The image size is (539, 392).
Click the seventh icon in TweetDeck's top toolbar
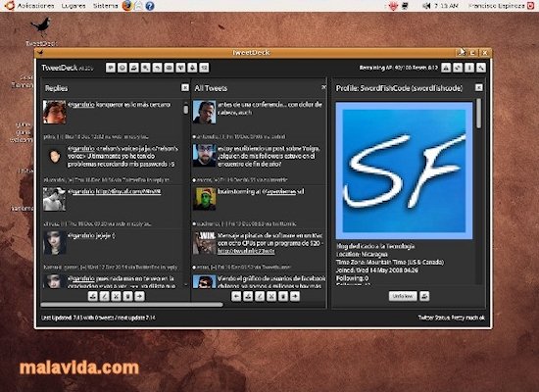(180, 68)
